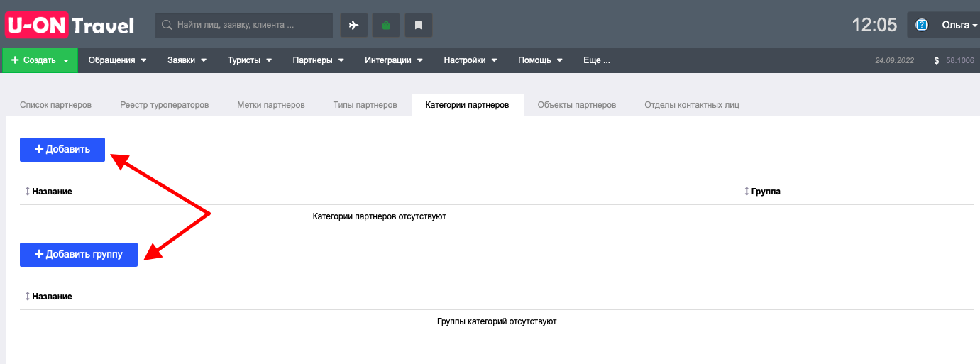Click the green briefcase icon
The width and height of the screenshot is (980, 364).
coord(386,26)
